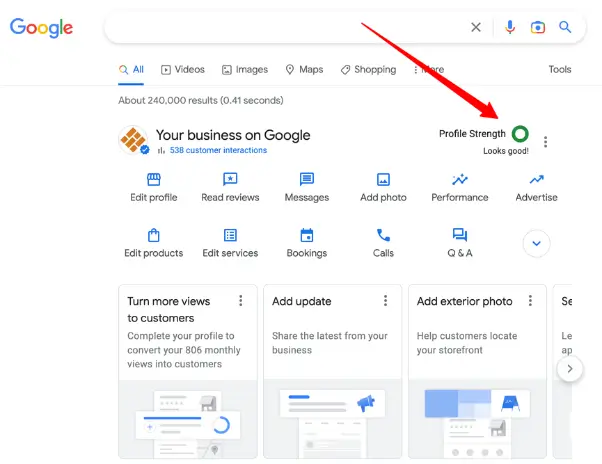Click the Help customers locate your storefront text

point(467,343)
